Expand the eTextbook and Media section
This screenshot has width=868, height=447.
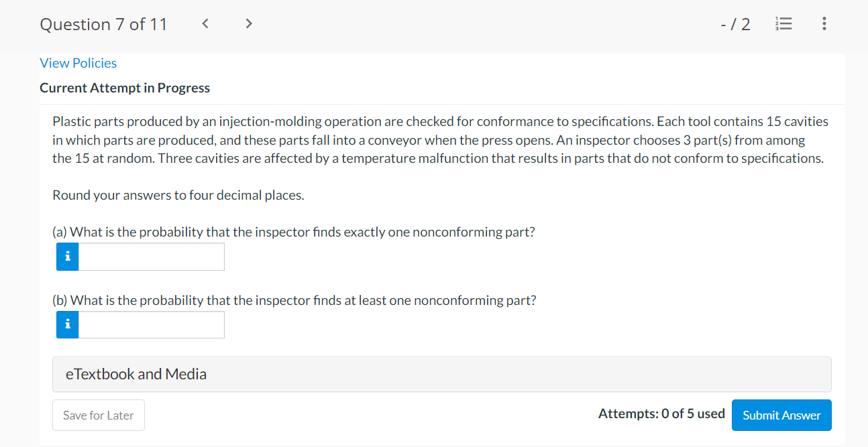442,374
